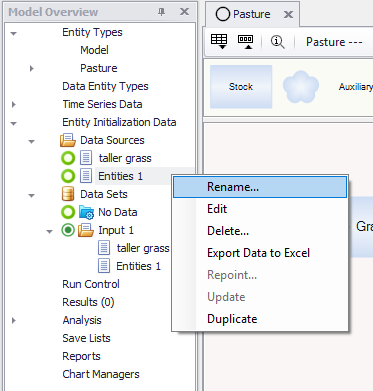The image size is (373, 391).
Task: Pin the Model Overview panel
Action: pyautogui.click(x=162, y=12)
